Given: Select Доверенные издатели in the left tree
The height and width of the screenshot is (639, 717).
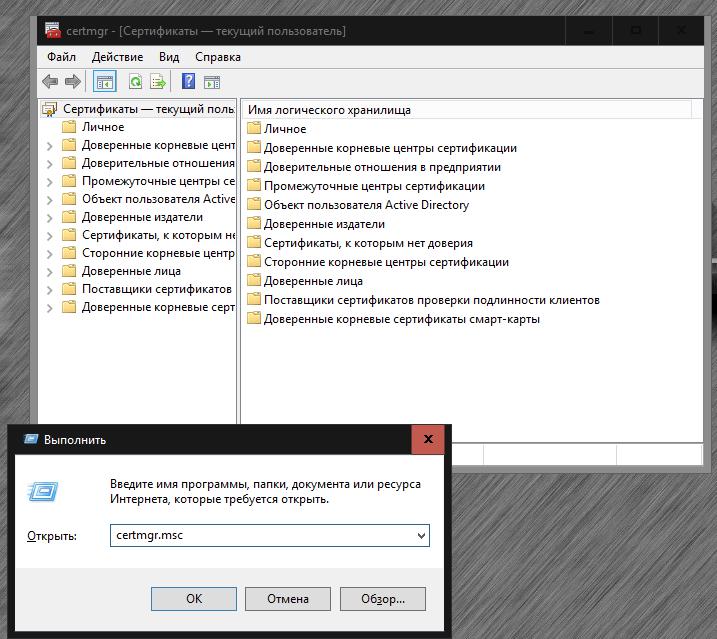Looking at the screenshot, I should click(142, 217).
